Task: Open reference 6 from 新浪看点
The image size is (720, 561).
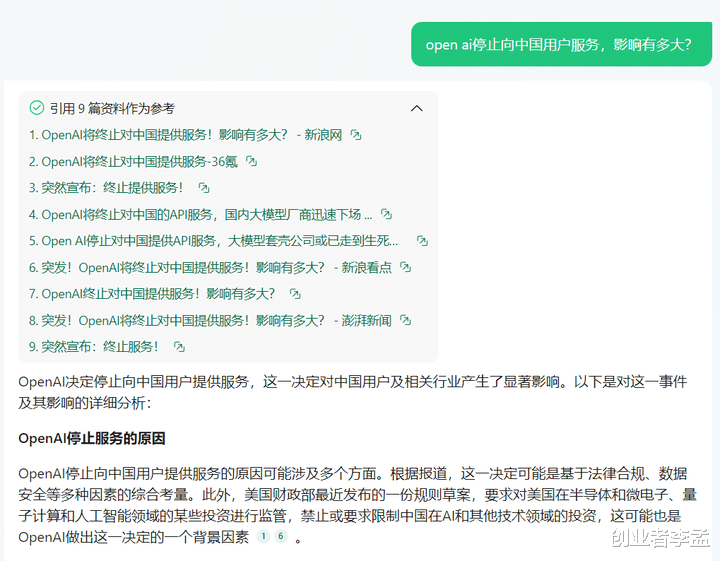Action: point(210,267)
